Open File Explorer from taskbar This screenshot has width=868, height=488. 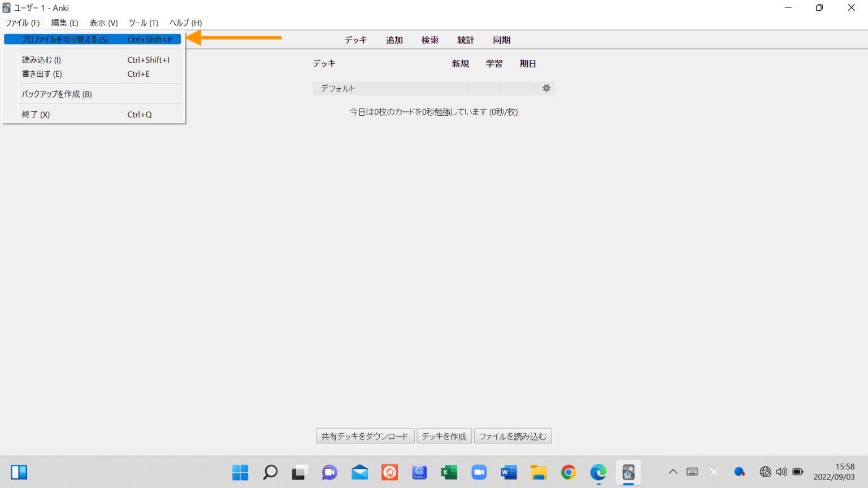(x=539, y=472)
